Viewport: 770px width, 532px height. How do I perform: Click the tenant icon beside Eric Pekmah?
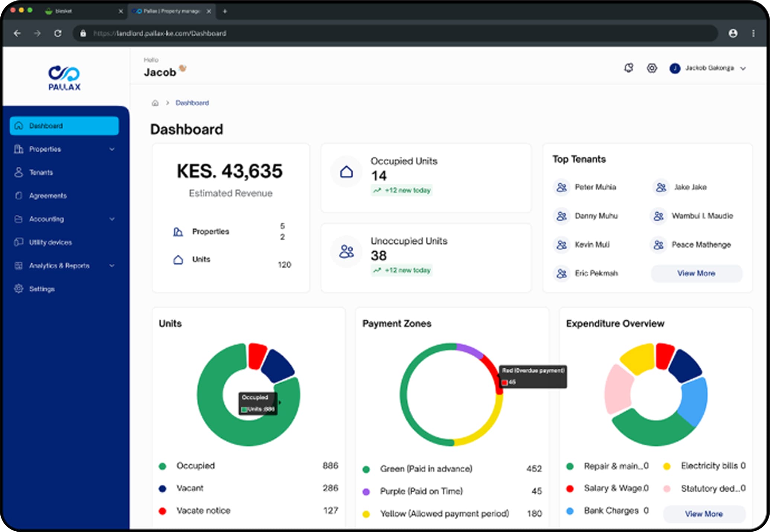[562, 274]
